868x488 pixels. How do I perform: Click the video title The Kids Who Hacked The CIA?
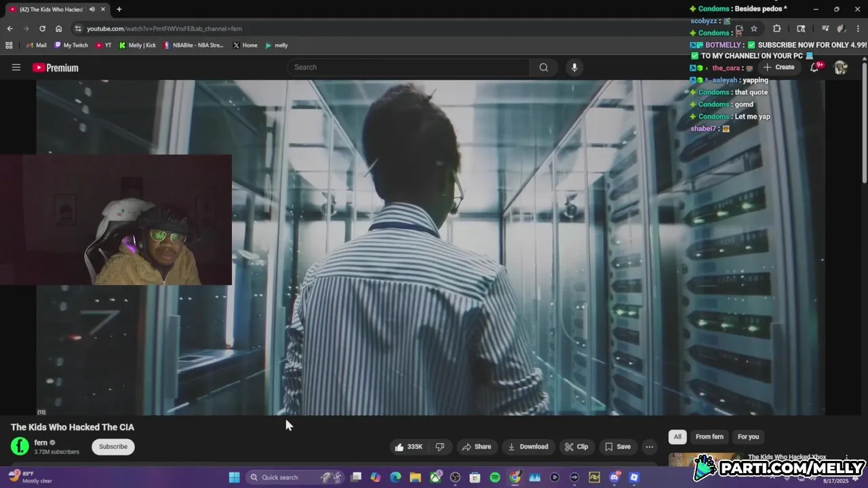coord(73,427)
